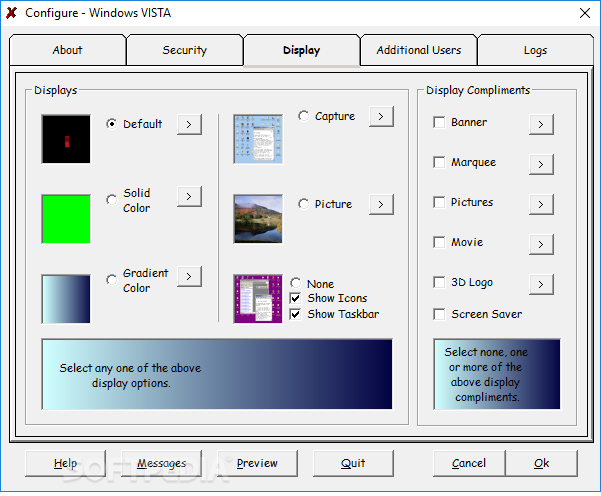The image size is (601, 496).
Task: Select the Picture radio button
Action: (304, 204)
